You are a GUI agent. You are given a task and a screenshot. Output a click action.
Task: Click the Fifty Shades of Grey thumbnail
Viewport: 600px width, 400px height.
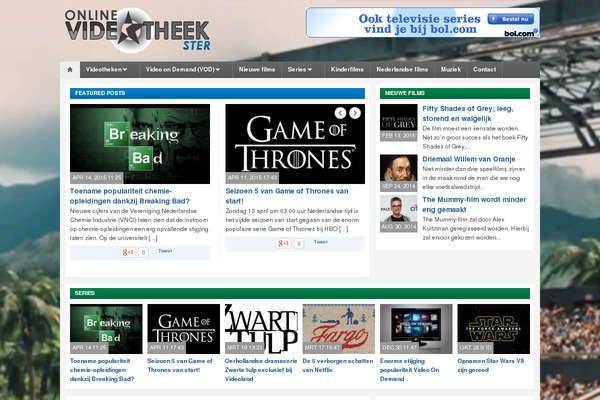click(398, 122)
